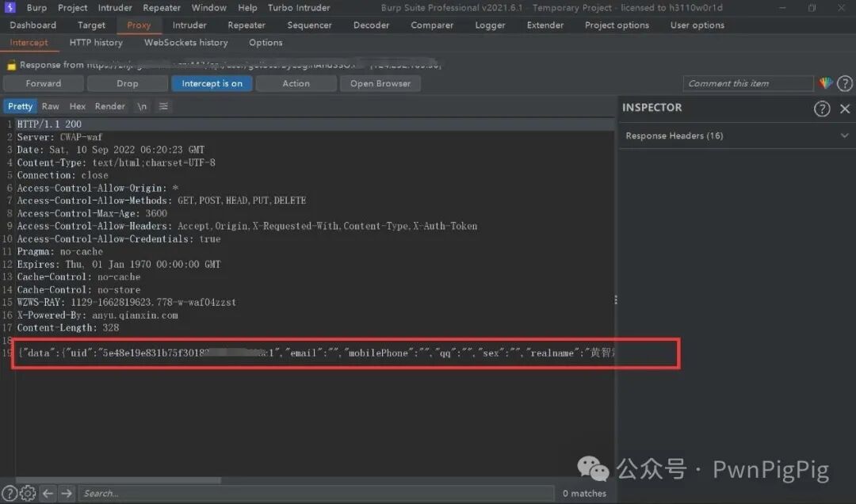856x504 pixels.
Task: Click the HTTP/1.1 200 status line
Action: (x=49, y=124)
